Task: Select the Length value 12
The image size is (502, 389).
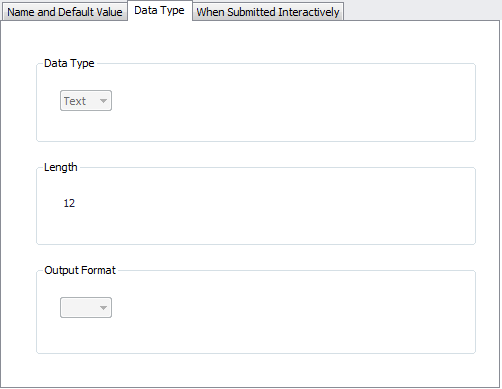Action: coord(69,203)
